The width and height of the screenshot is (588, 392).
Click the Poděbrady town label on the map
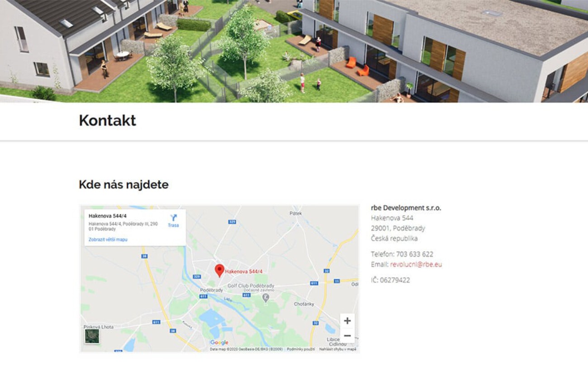[x=212, y=290]
